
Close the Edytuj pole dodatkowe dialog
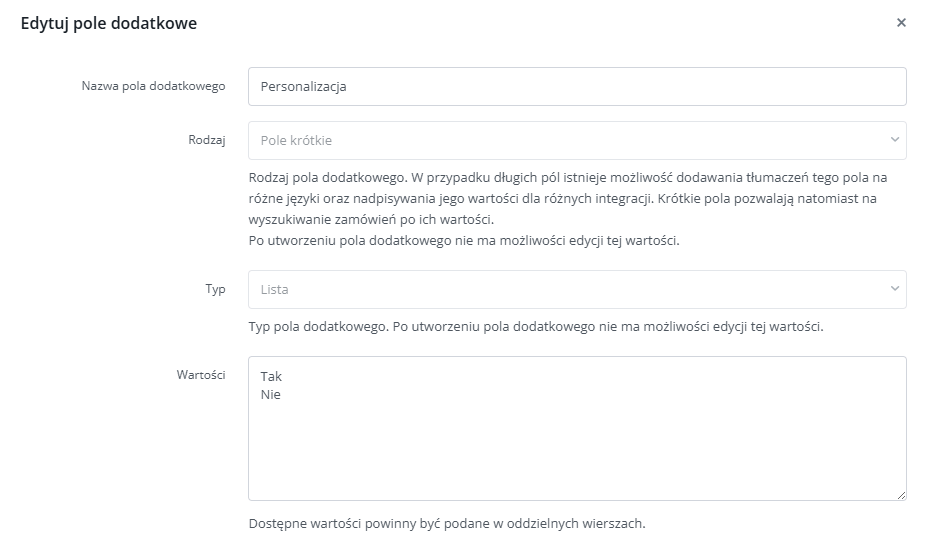pos(901,22)
